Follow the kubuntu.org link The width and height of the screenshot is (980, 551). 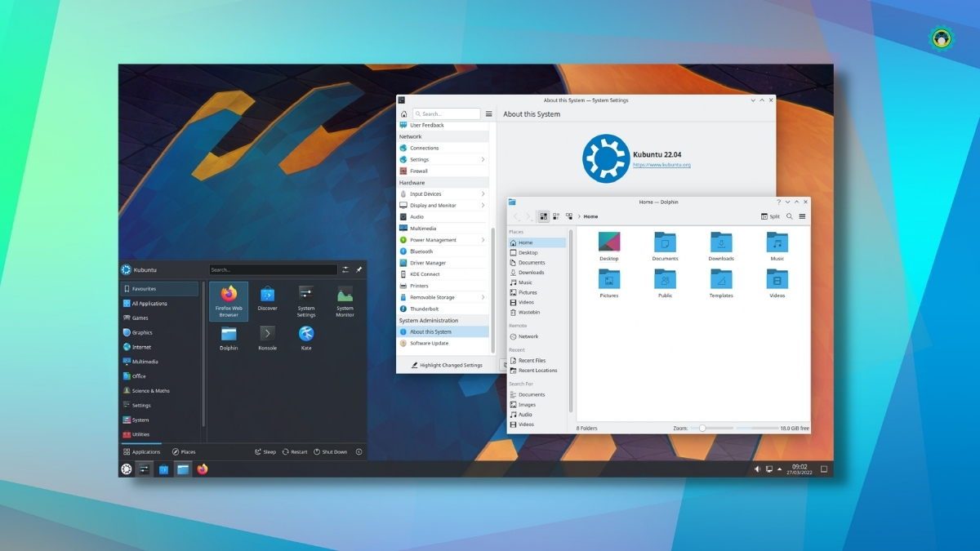(x=661, y=165)
